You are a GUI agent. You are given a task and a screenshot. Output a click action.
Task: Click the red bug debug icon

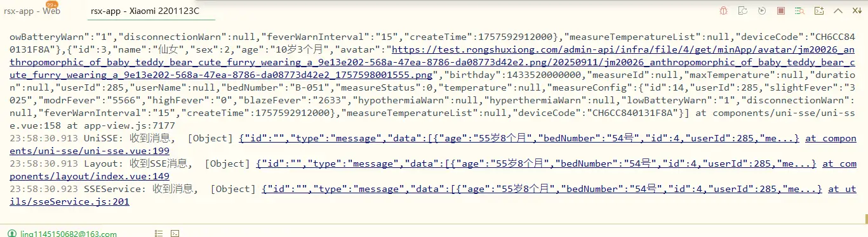tap(723, 11)
